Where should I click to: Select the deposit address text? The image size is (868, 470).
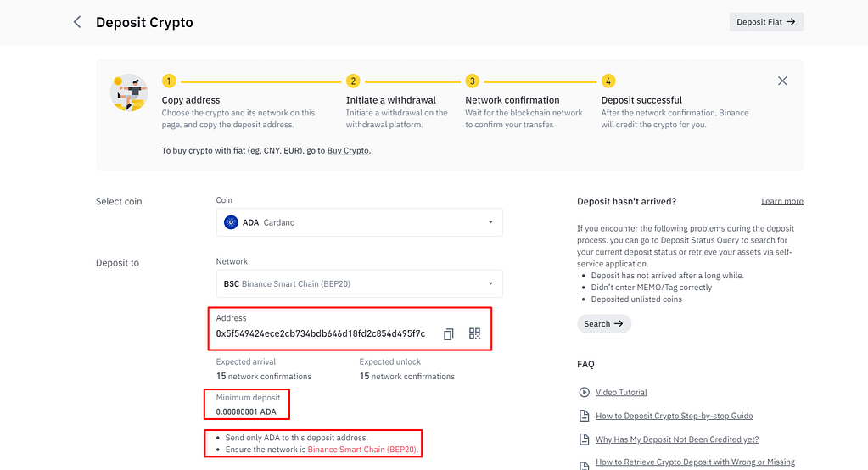click(321, 333)
